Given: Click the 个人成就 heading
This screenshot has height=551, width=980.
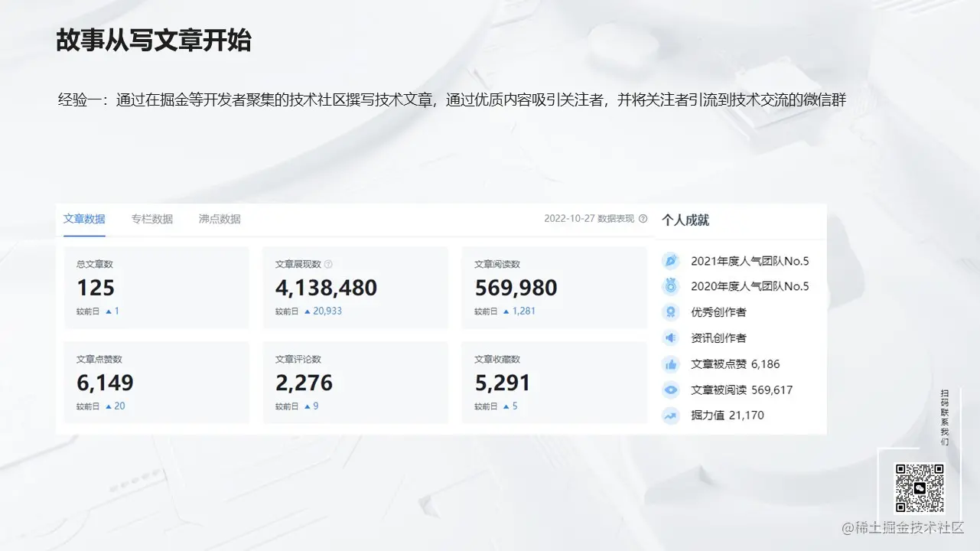Looking at the screenshot, I should (685, 220).
